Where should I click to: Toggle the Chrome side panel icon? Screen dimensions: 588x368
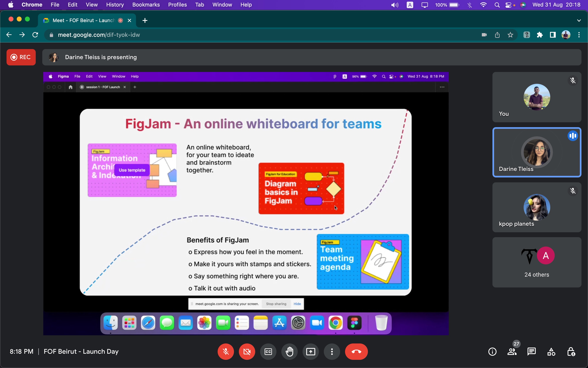553,35
